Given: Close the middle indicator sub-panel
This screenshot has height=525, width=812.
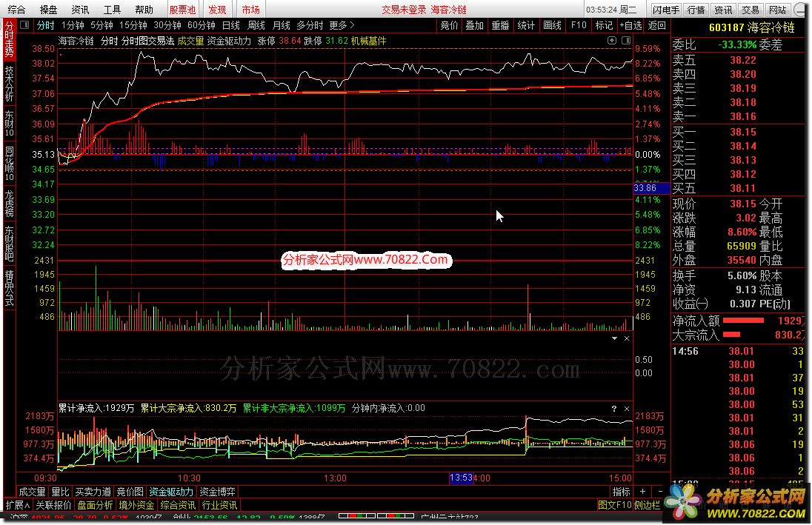Looking at the screenshot, I should tap(627, 338).
